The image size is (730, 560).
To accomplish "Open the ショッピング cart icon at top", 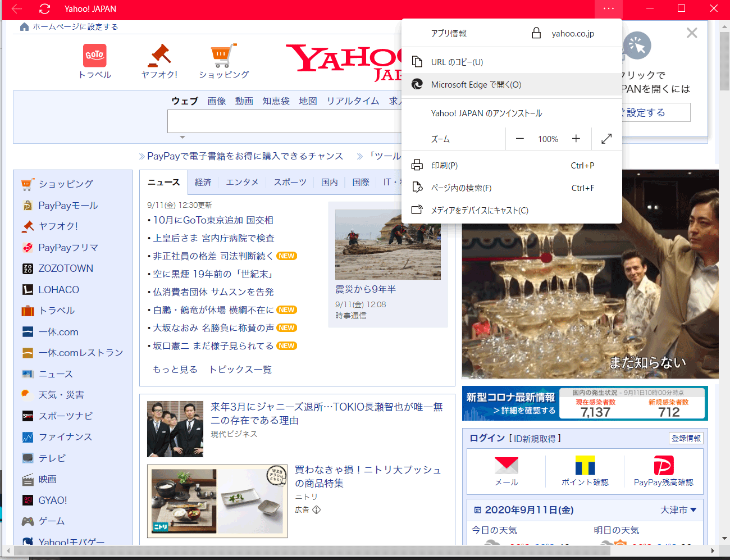I will (x=223, y=56).
